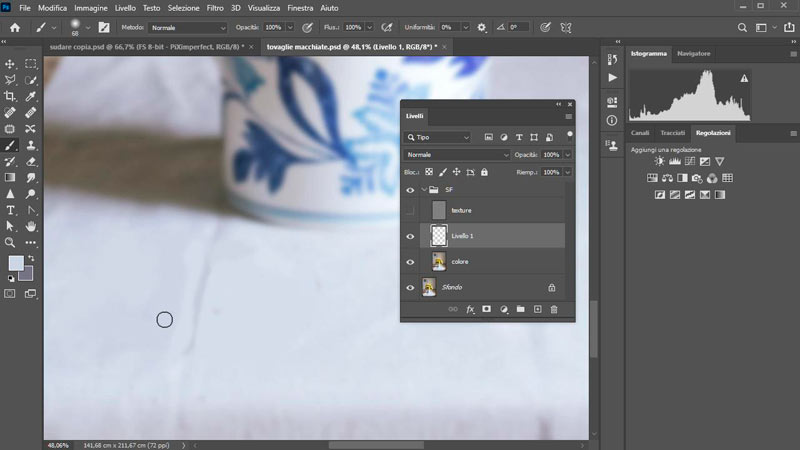Add a layer mask
Screen dimensions: 800x450
486,309
